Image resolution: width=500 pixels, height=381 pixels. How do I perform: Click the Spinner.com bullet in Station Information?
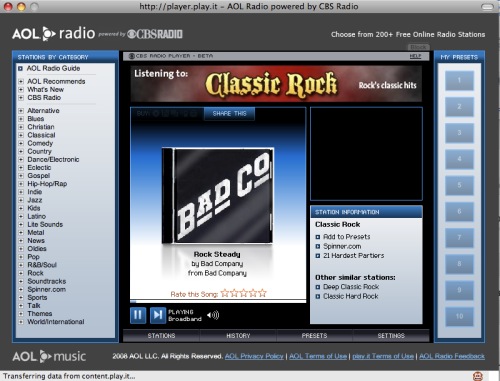pyautogui.click(x=318, y=247)
